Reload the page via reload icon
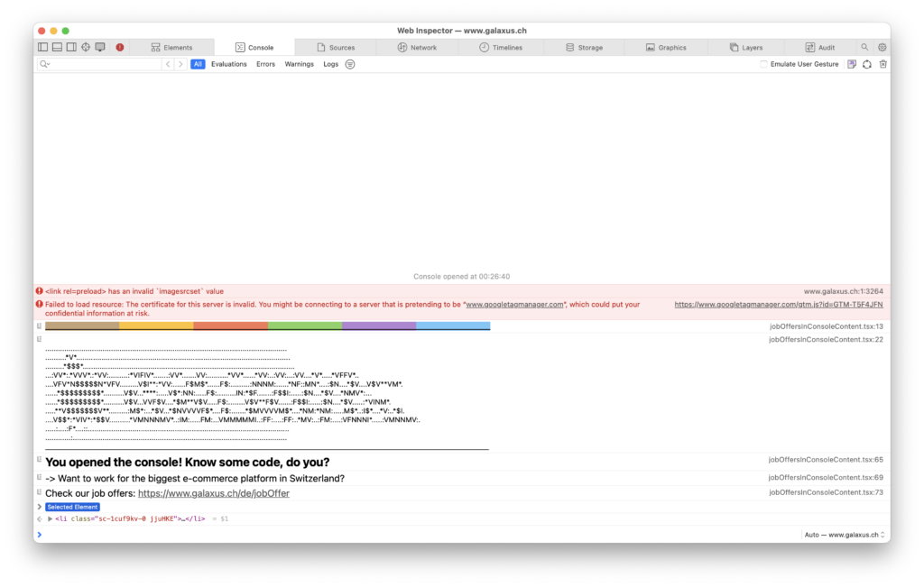This screenshot has height=587, width=924. [866, 64]
